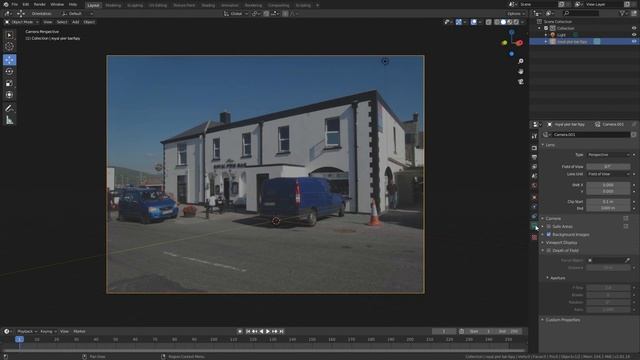The width and height of the screenshot is (640, 360).
Task: Select the Rotate tool
Action: tap(9, 71)
